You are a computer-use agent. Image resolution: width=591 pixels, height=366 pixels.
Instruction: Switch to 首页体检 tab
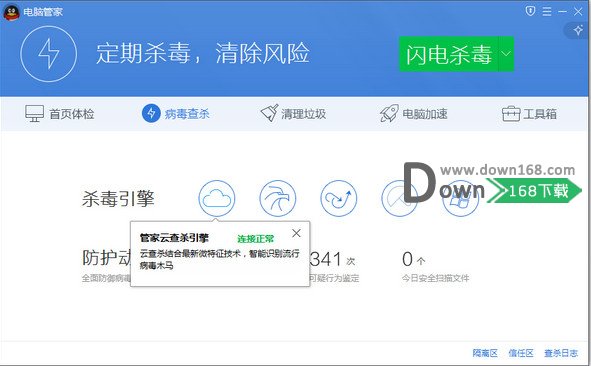tap(60, 113)
